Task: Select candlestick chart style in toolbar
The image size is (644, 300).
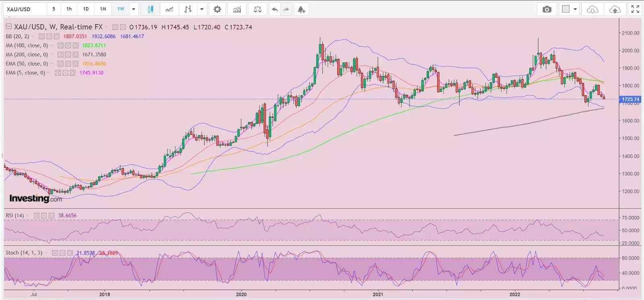Action: (x=151, y=9)
